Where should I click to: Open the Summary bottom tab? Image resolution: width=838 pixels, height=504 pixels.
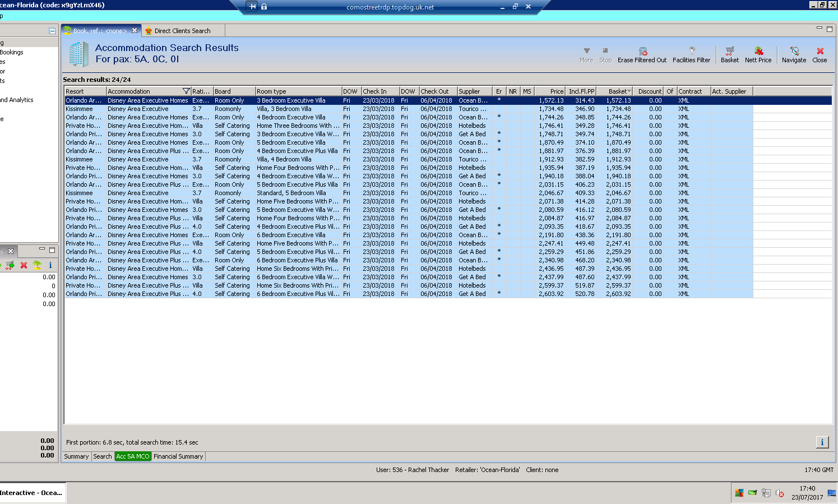click(76, 456)
